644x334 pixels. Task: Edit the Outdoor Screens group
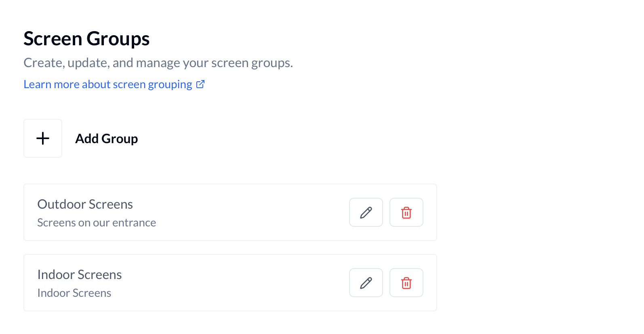(366, 212)
